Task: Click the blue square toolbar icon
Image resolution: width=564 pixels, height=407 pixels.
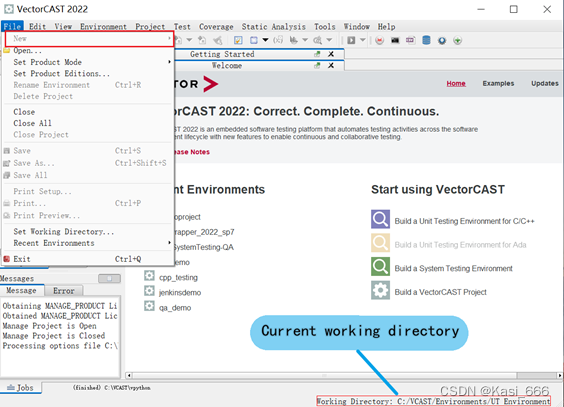Action: (254, 40)
